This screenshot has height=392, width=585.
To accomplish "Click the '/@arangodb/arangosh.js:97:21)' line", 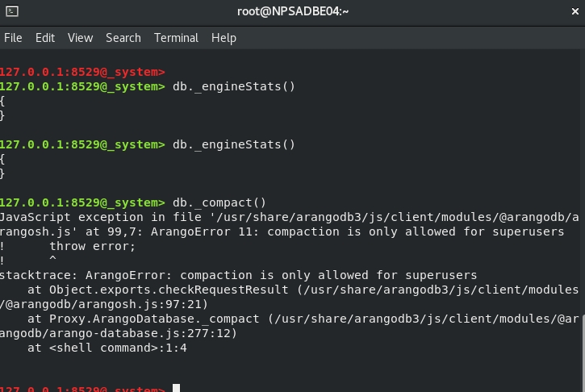I will pos(104,304).
